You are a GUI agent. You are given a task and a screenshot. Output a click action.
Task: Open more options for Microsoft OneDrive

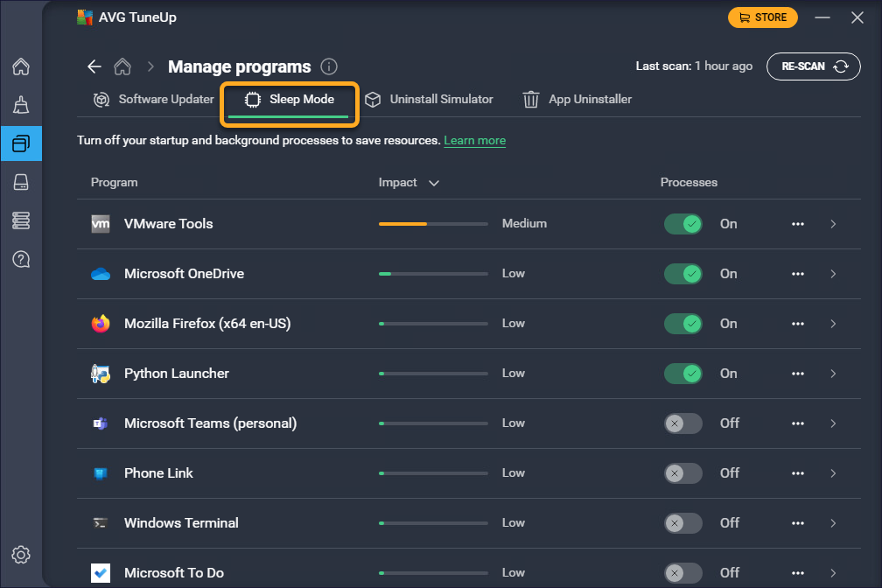(797, 274)
